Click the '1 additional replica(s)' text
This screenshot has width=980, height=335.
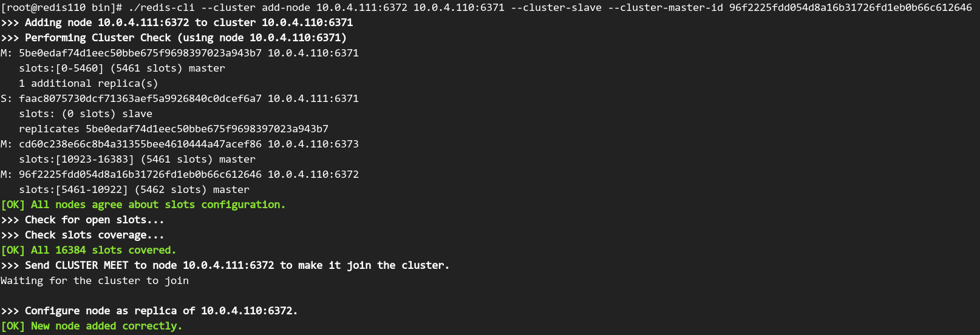[x=88, y=83]
